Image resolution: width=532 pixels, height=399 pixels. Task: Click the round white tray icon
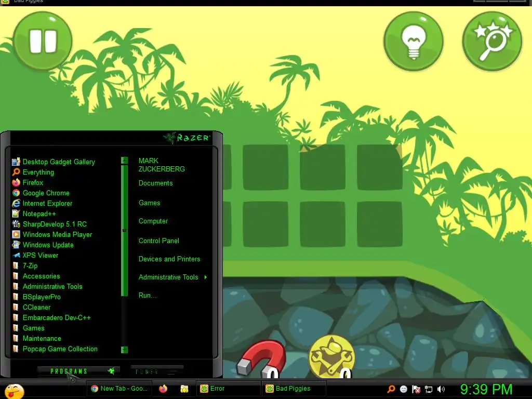pyautogui.click(x=403, y=389)
